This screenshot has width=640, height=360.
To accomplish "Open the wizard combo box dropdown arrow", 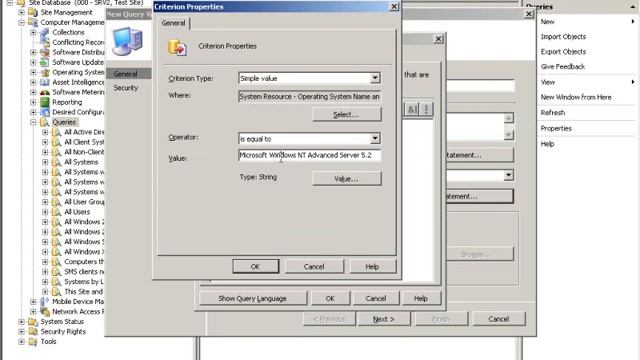I will pyautogui.click(x=508, y=175).
